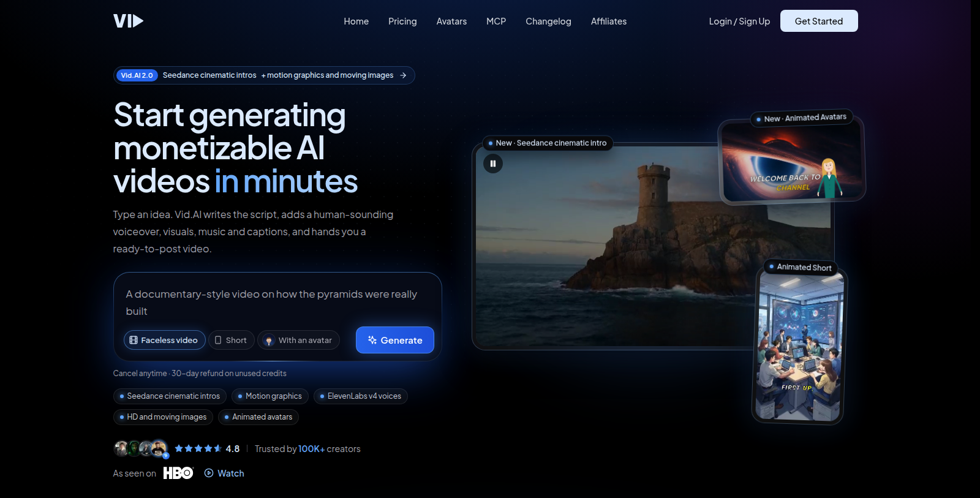The image size is (980, 498).
Task: Pause the hero video preview
Action: tap(493, 164)
